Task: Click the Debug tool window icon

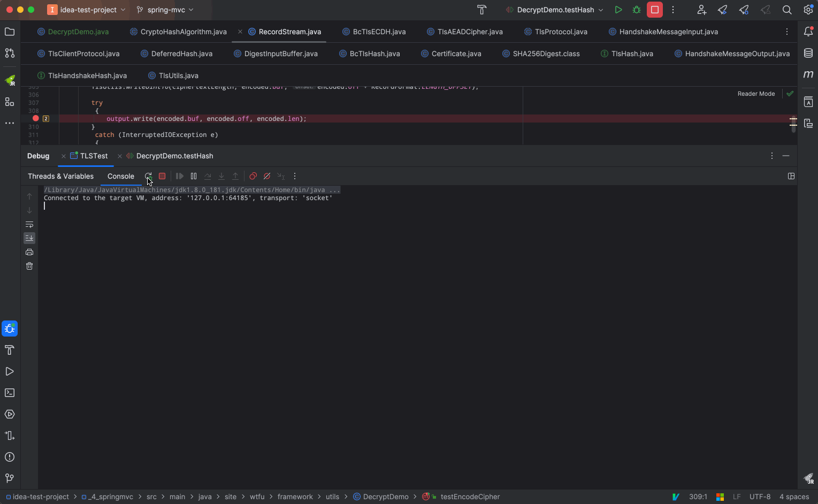Action: pos(9,329)
